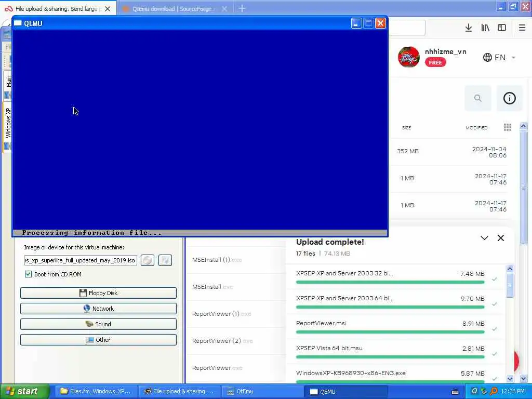532x399 pixels.
Task: Switch to the Windows XP vertical tab
Action: [7, 127]
